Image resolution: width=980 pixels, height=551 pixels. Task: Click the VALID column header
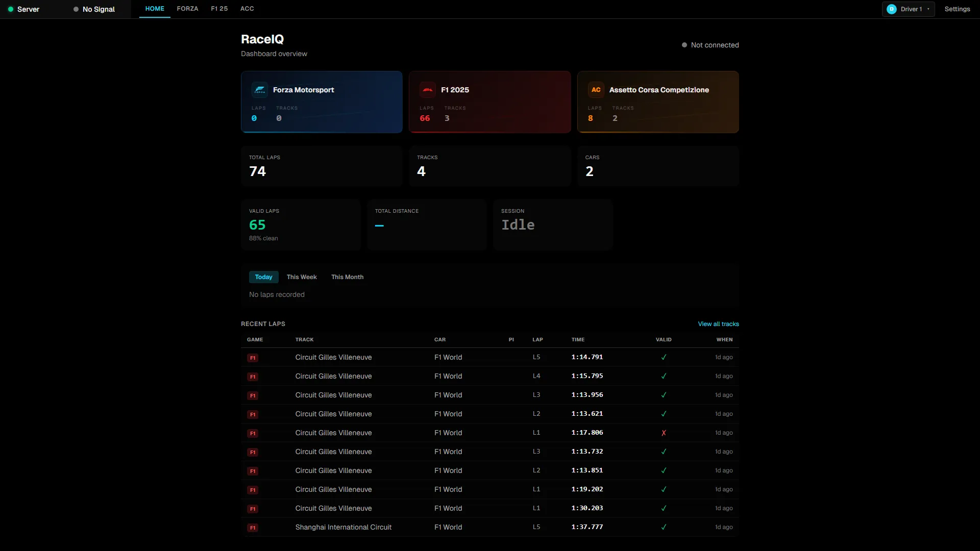664,340
